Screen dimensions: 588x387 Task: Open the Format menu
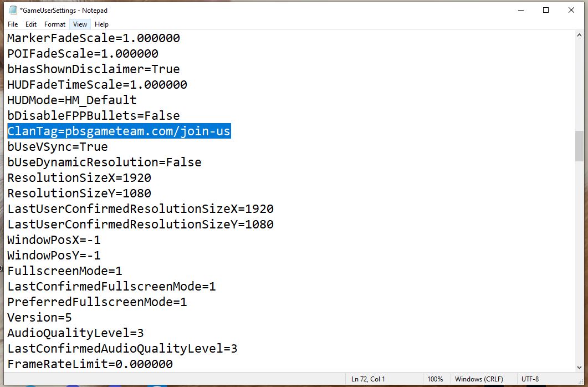55,24
